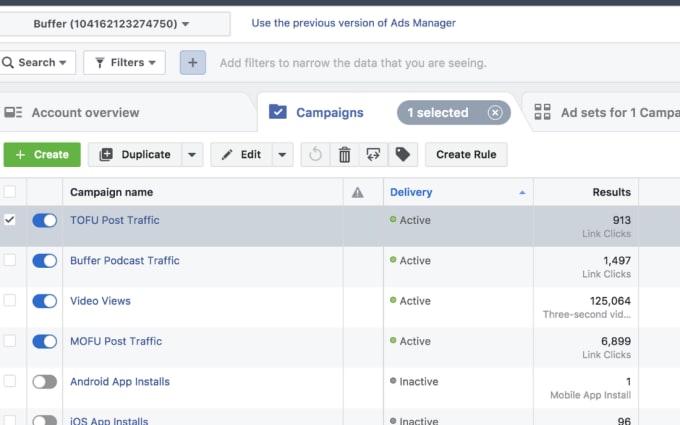Open iOS App Installs campaign link
The height and width of the screenshot is (425, 680).
point(109,421)
